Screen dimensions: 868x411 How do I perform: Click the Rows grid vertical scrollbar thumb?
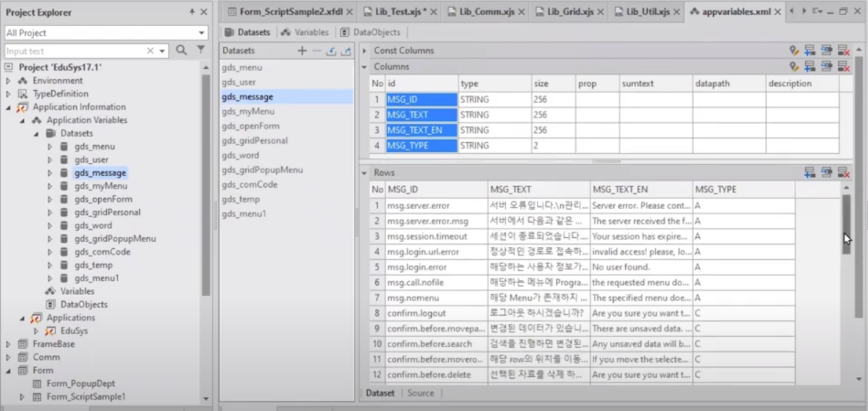[847, 224]
